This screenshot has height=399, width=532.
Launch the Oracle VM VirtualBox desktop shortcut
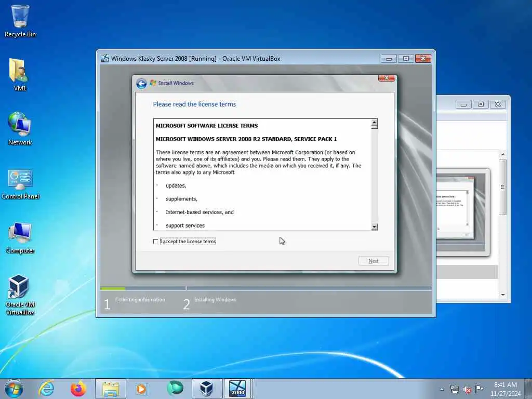pyautogui.click(x=20, y=295)
